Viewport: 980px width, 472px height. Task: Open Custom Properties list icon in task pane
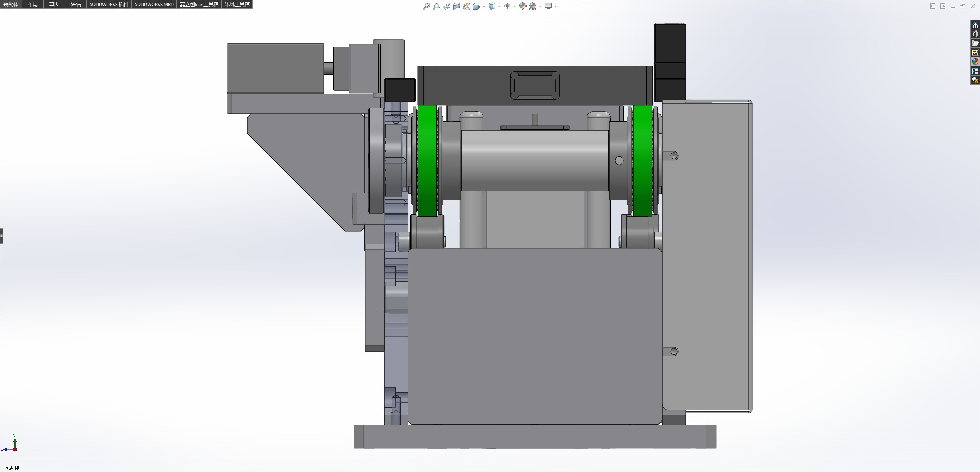point(975,71)
